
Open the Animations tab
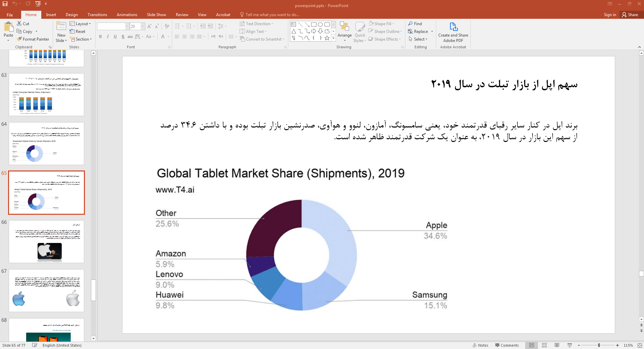point(127,15)
